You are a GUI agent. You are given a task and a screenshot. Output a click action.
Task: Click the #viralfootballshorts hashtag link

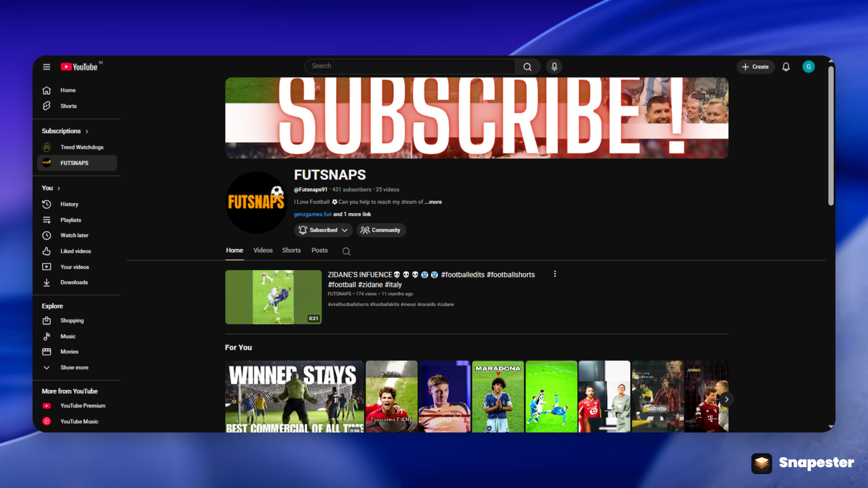coord(348,305)
